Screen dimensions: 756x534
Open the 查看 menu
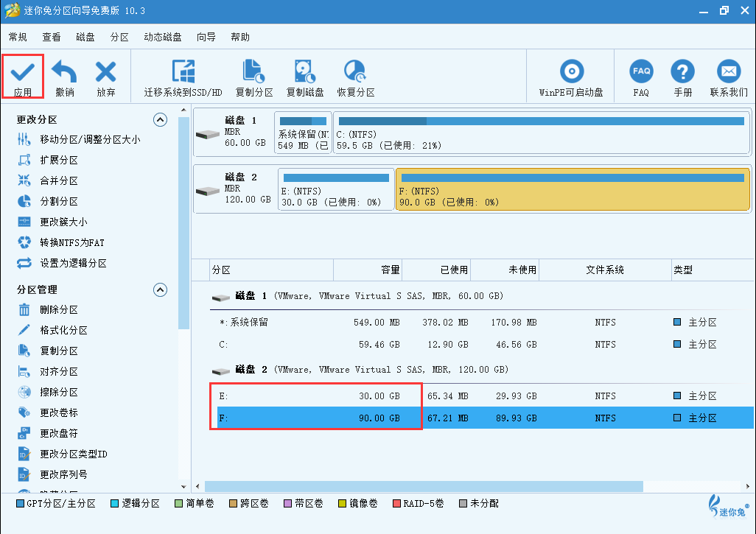tap(52, 37)
